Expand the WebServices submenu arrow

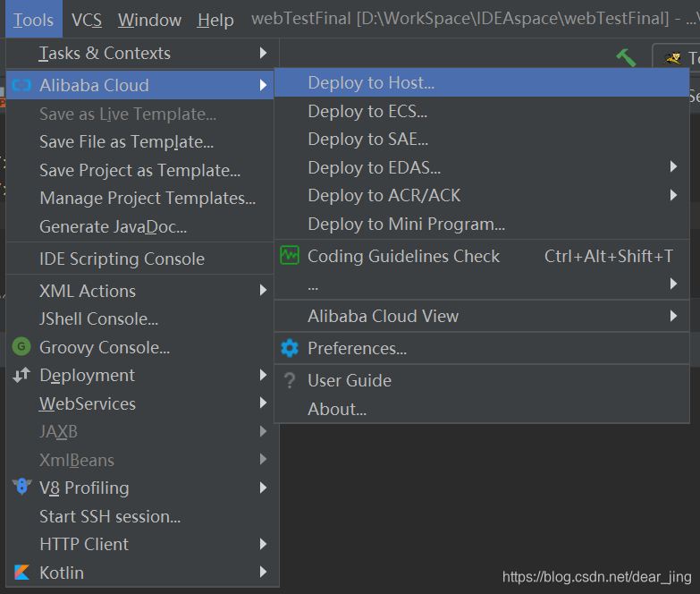click(x=264, y=403)
